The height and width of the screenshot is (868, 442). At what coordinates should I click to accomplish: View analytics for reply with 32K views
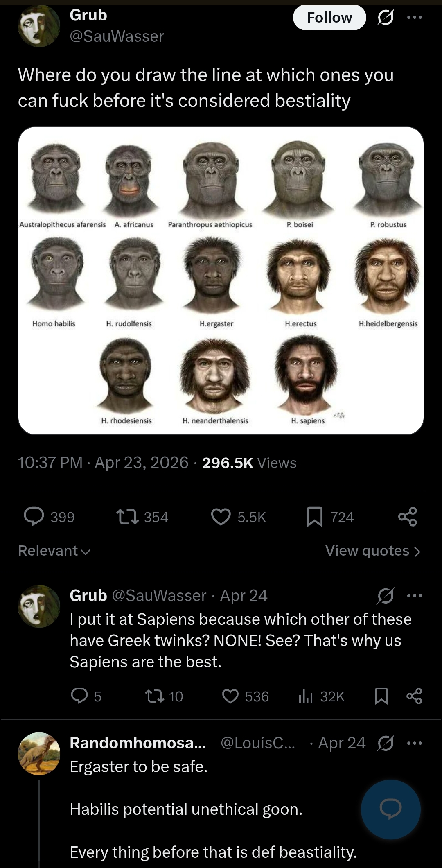click(x=305, y=696)
